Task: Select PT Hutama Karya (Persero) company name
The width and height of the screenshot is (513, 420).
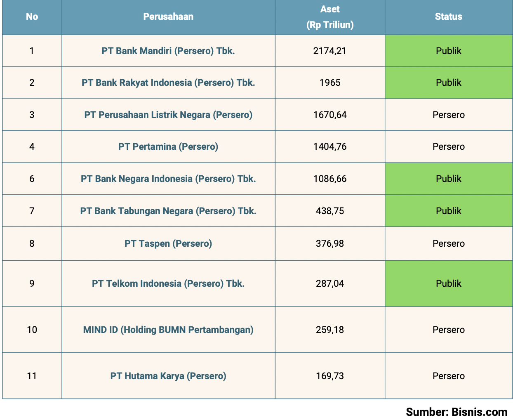Action: click(168, 376)
